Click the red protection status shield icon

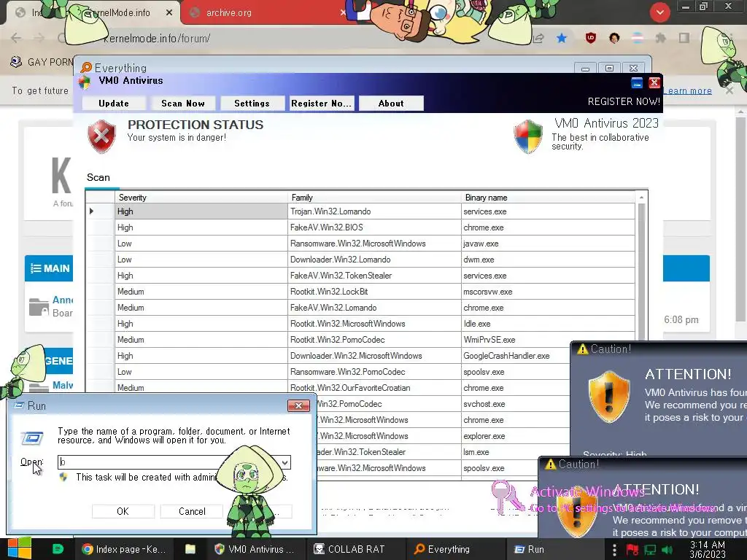(x=101, y=136)
